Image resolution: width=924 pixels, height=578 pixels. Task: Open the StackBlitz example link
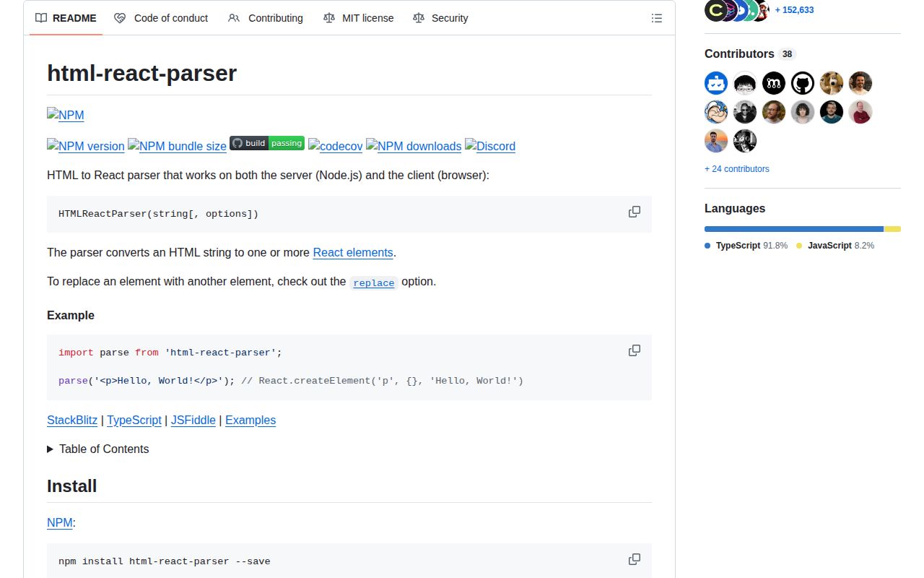[x=72, y=420]
